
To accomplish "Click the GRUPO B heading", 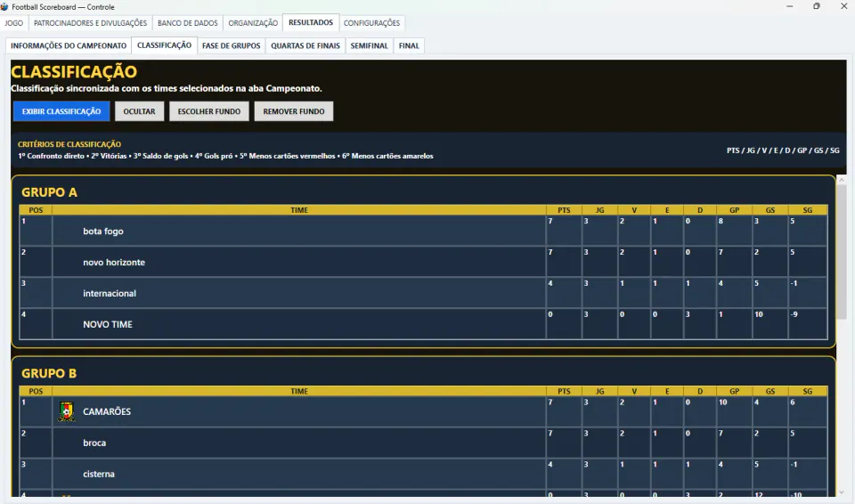I will 49,374.
